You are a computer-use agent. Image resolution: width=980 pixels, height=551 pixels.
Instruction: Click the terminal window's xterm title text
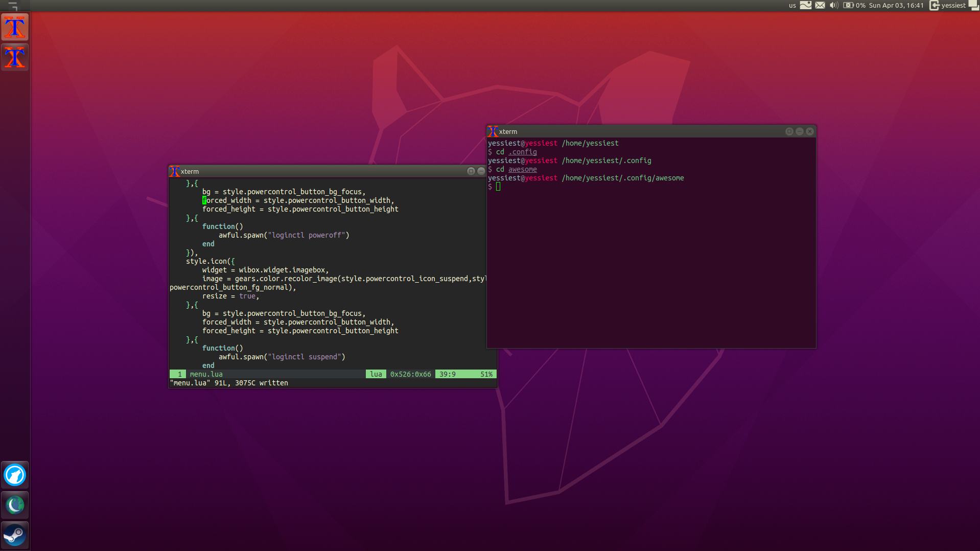pos(508,132)
